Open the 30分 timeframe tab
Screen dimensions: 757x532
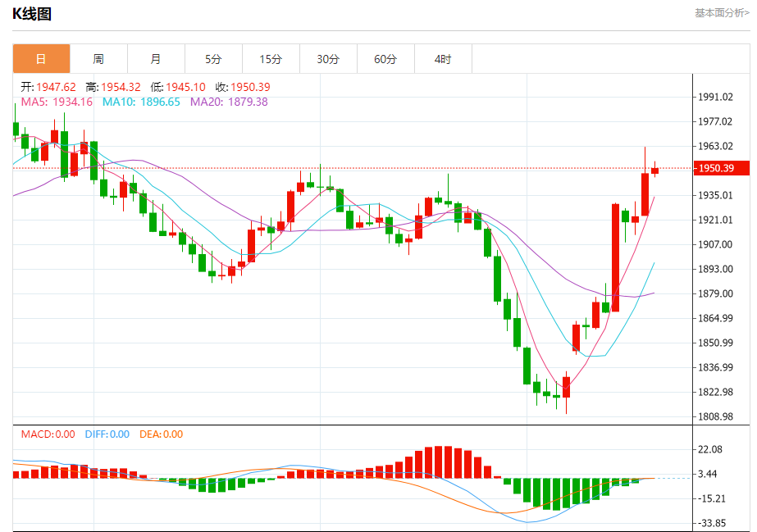(328, 59)
